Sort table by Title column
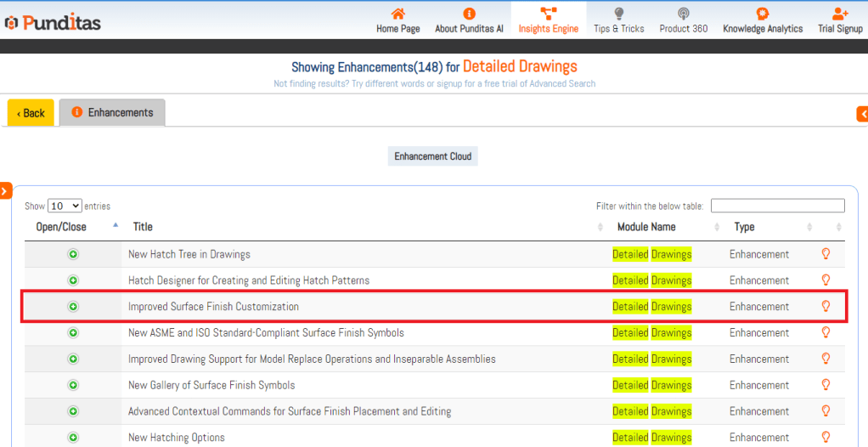 click(x=143, y=227)
